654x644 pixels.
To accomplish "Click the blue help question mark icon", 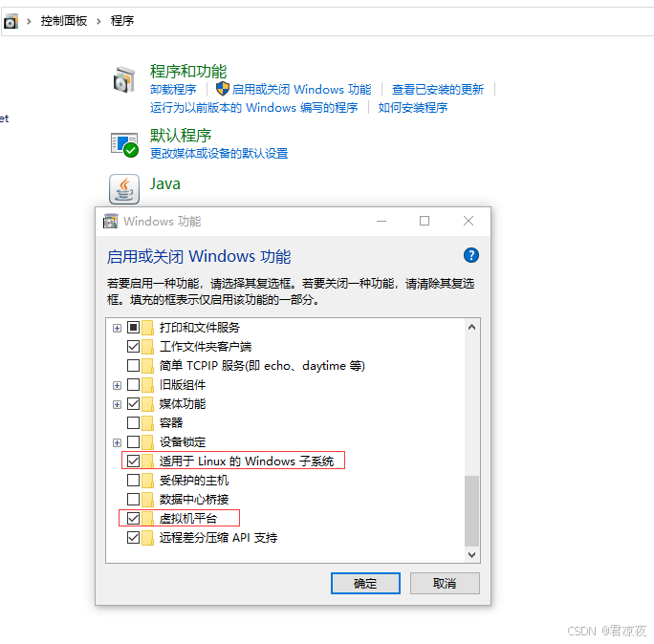I will [x=470, y=255].
